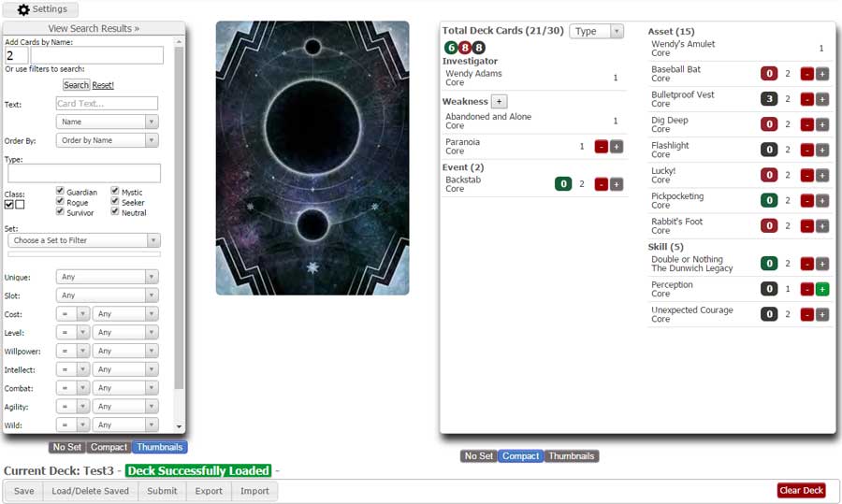Add one Paranoia card with plus
842x504 pixels.
click(617, 147)
